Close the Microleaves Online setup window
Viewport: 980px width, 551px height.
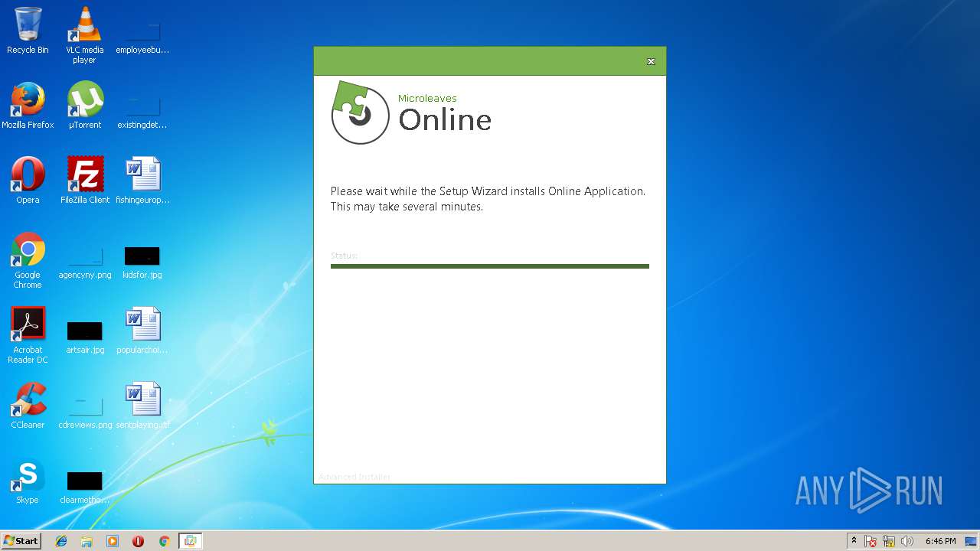(651, 61)
